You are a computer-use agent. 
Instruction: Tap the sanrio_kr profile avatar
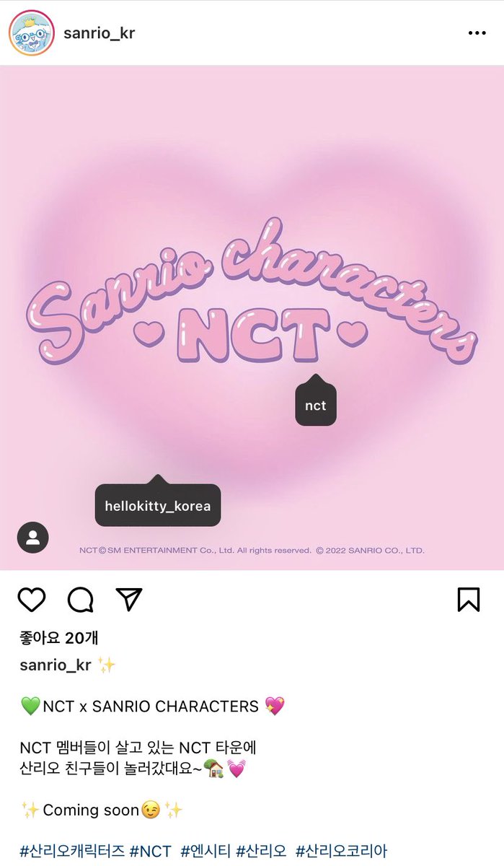click(x=32, y=33)
